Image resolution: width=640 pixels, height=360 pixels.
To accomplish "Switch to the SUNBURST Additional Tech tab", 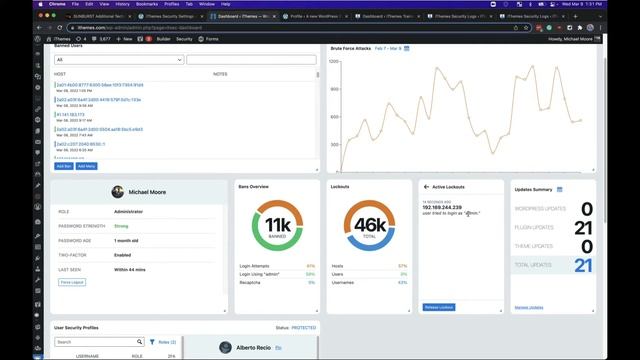I will coord(98,16).
